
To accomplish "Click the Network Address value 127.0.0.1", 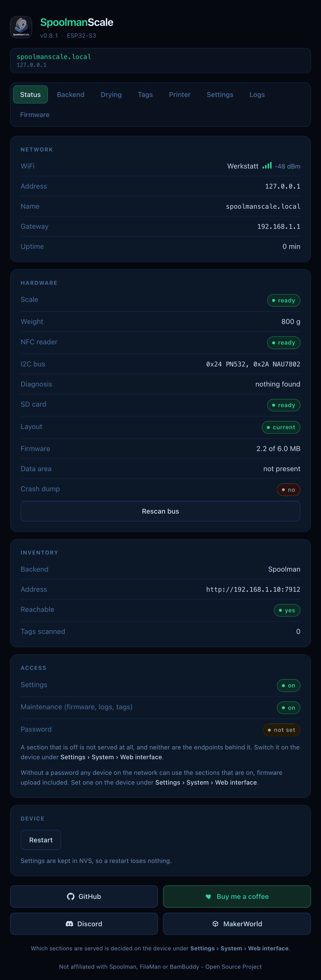I will coord(282,186).
